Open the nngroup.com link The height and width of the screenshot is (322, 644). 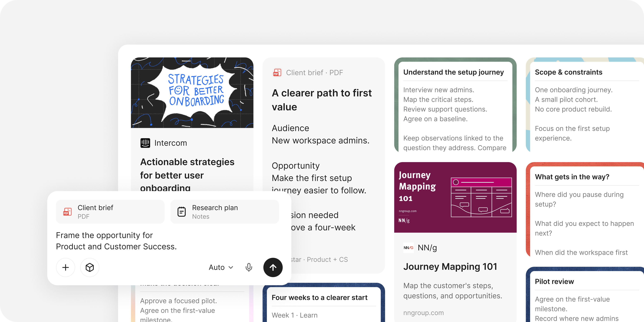[423, 313]
